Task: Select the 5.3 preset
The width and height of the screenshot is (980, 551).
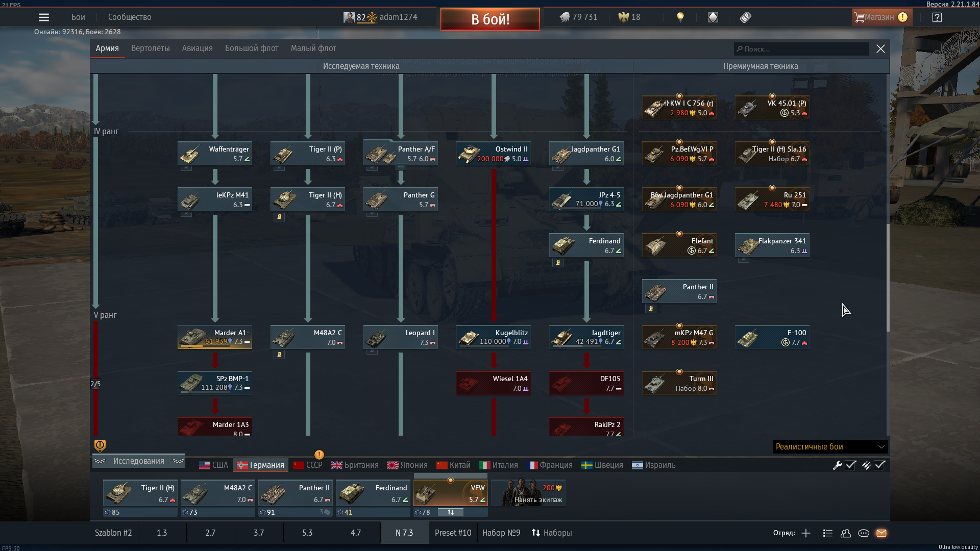Action: coord(307,533)
